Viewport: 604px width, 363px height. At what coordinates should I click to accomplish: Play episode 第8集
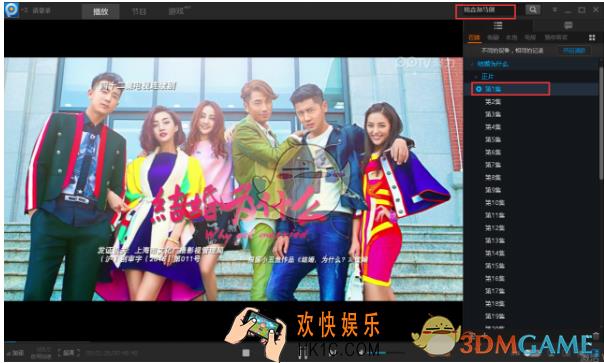pos(493,177)
